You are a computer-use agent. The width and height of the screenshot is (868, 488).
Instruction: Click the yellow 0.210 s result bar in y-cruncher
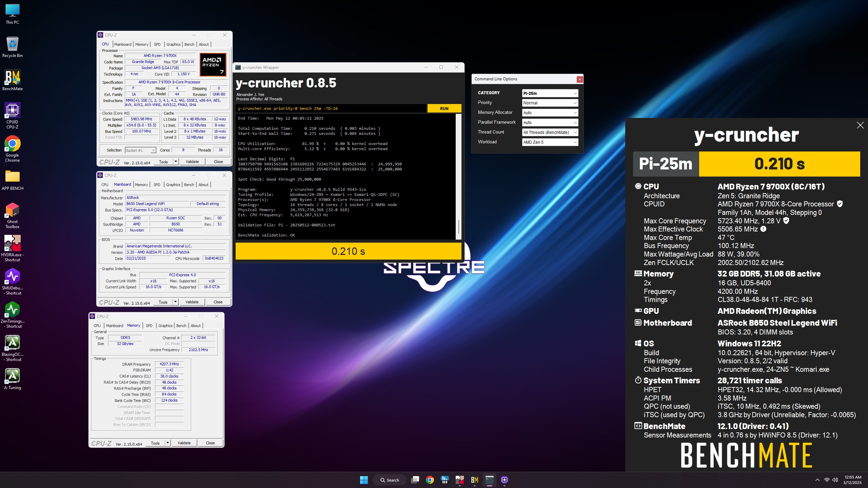click(348, 251)
